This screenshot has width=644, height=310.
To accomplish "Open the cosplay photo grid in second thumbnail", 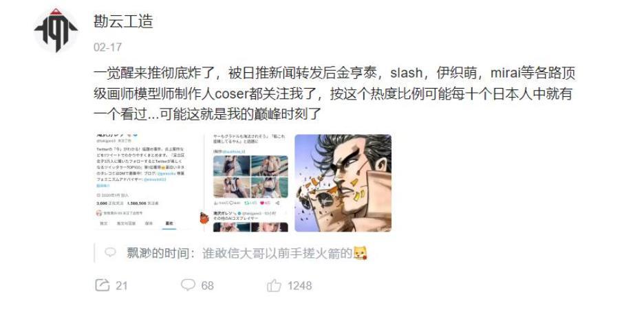I will tap(250, 177).
